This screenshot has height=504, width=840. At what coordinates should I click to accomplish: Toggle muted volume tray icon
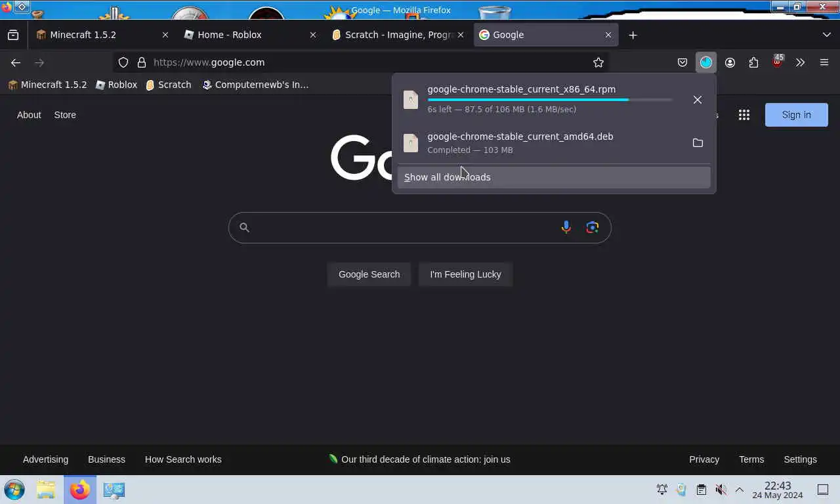click(x=721, y=490)
